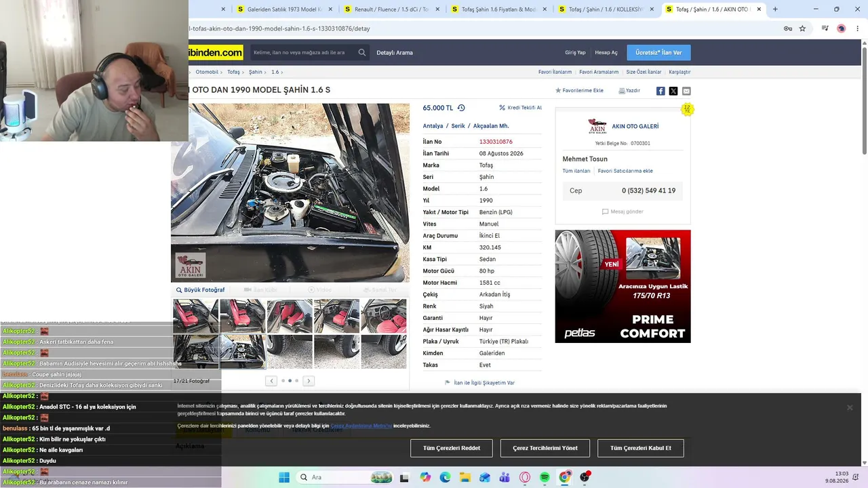Click Tüm ilanları seller link
This screenshot has width=868, height=488.
pos(576,171)
